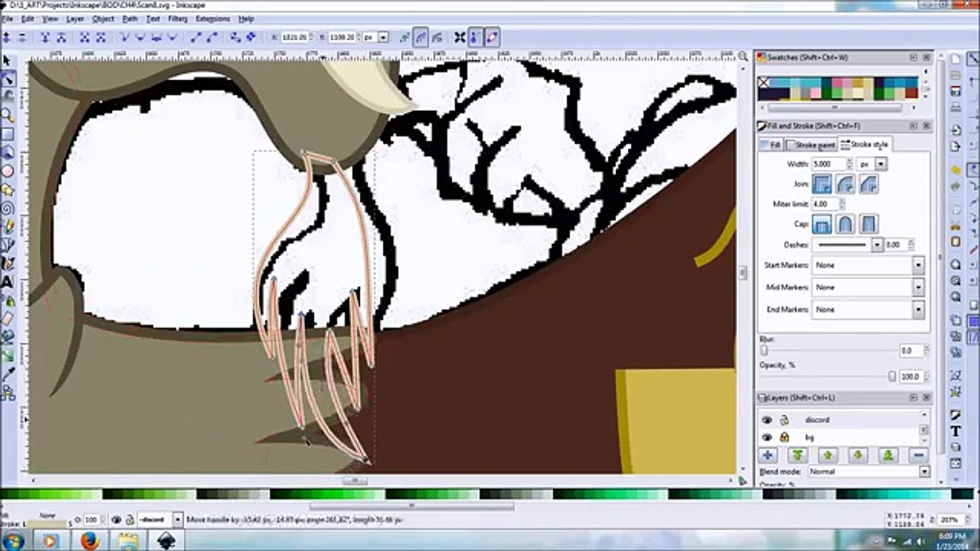Viewport: 980px width, 551px height.
Task: Create a new layer with the plus button
Action: click(x=768, y=455)
